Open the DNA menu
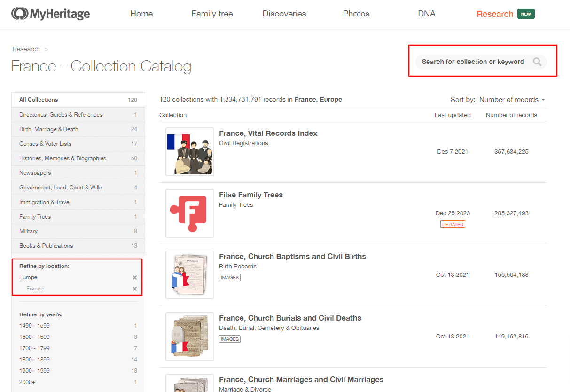Viewport: 570px width, 392px height. click(427, 14)
